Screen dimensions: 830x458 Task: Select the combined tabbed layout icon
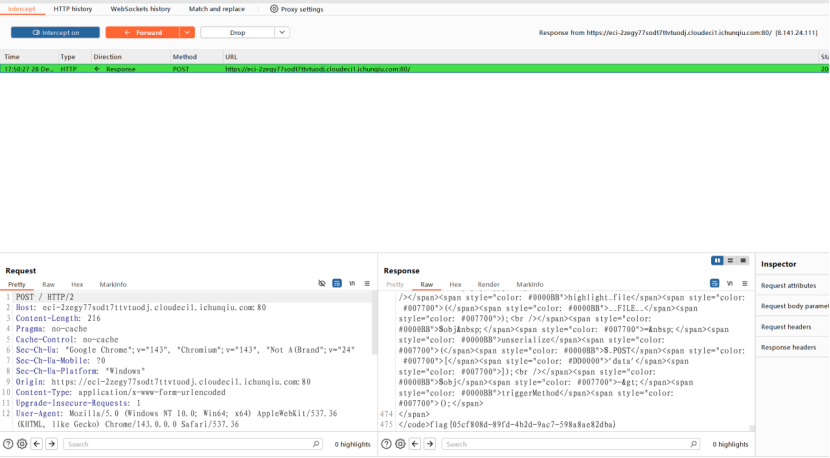pos(743,260)
